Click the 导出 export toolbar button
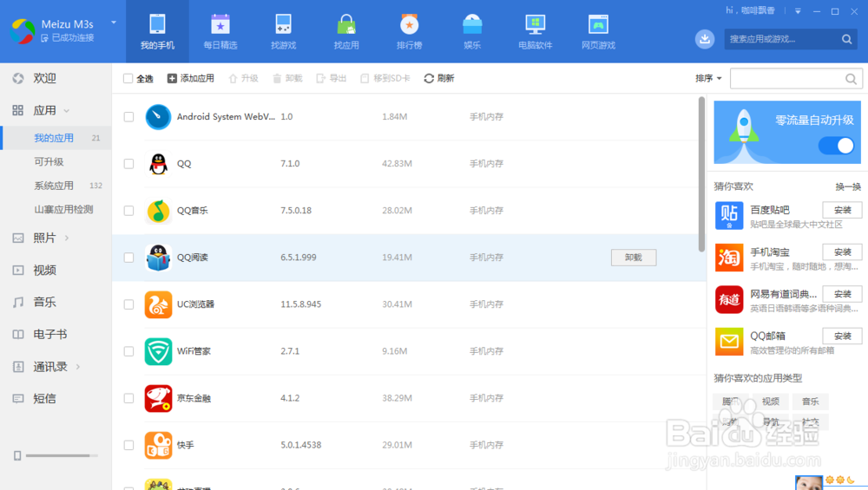The image size is (868, 490). click(331, 79)
